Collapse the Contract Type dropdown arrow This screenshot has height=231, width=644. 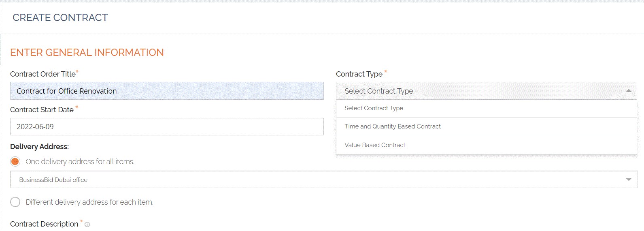click(x=628, y=91)
